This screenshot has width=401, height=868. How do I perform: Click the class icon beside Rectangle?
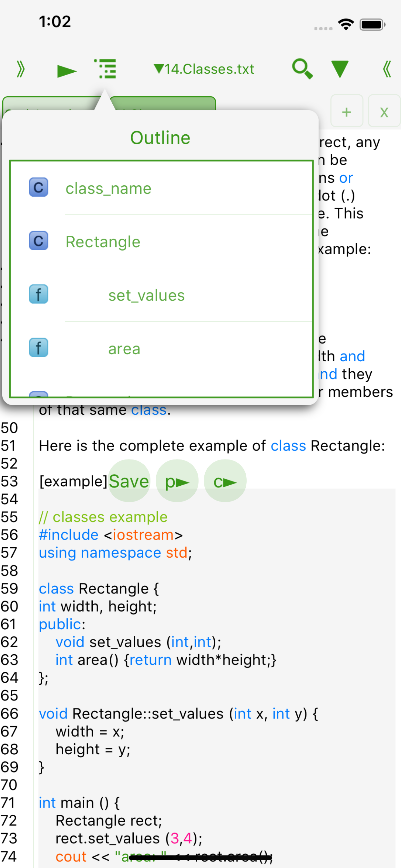click(38, 241)
